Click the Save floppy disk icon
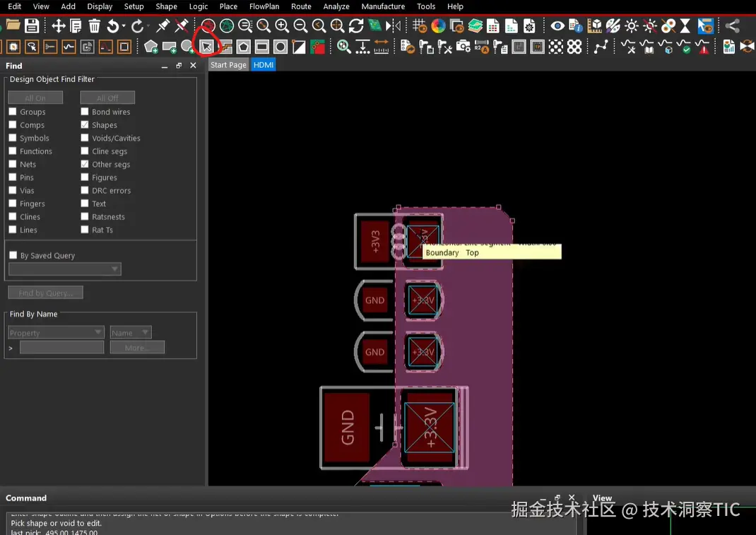This screenshot has width=756, height=535. (32, 25)
